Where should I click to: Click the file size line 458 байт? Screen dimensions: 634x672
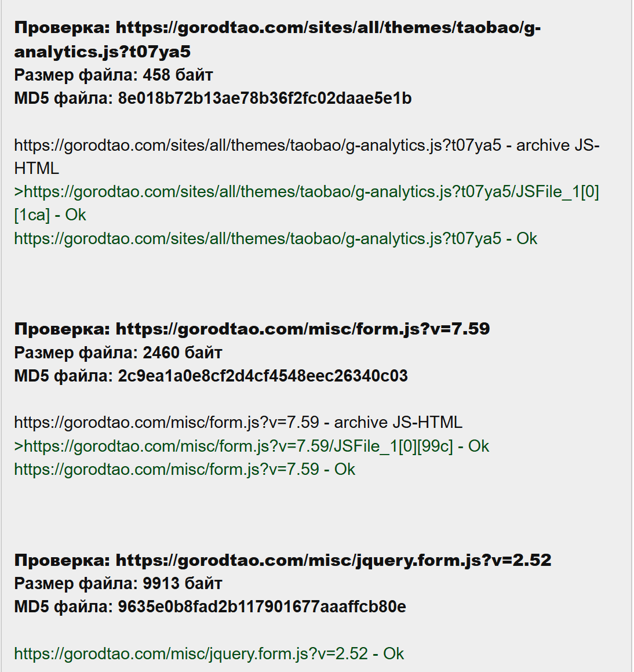114,75
